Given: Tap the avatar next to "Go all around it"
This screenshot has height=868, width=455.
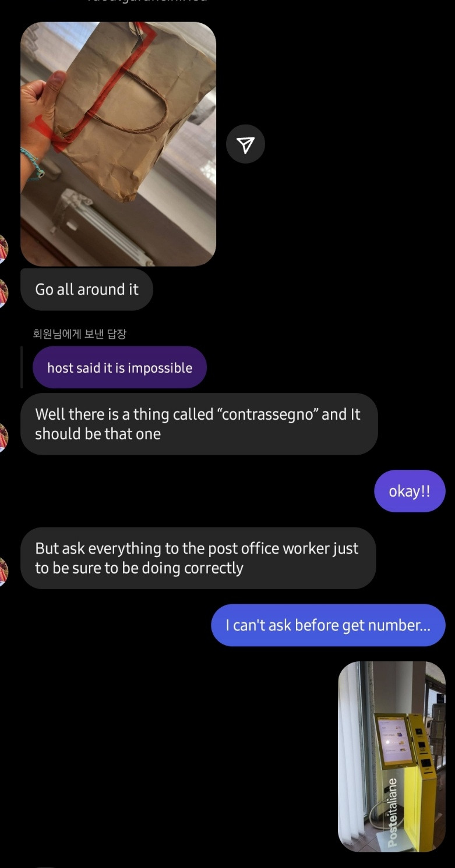Looking at the screenshot, I should click(x=3, y=292).
